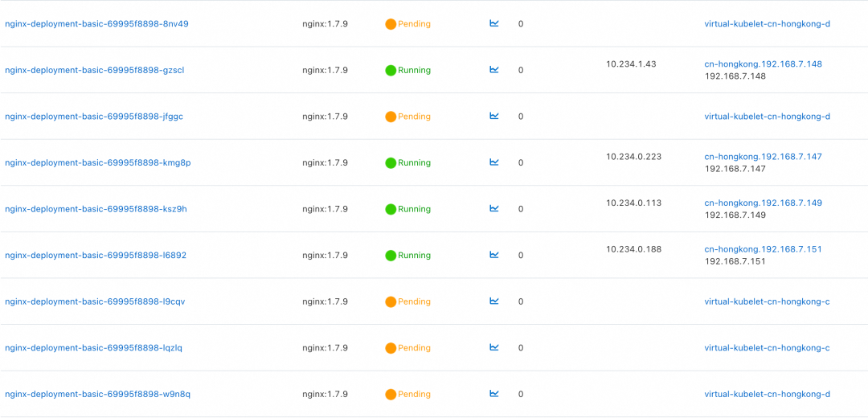This screenshot has width=868, height=418.
Task: View monitoring chart for pod jfggc
Action: coord(494,116)
